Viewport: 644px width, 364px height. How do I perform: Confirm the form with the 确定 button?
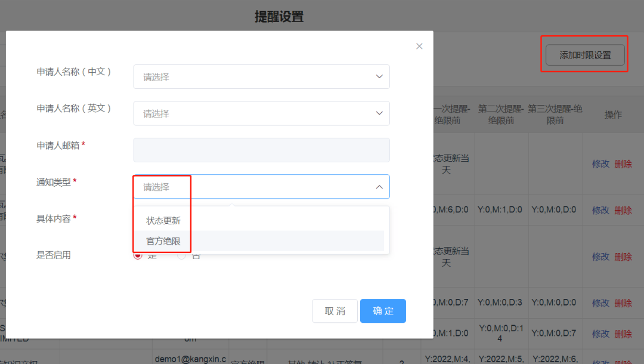tap(383, 310)
